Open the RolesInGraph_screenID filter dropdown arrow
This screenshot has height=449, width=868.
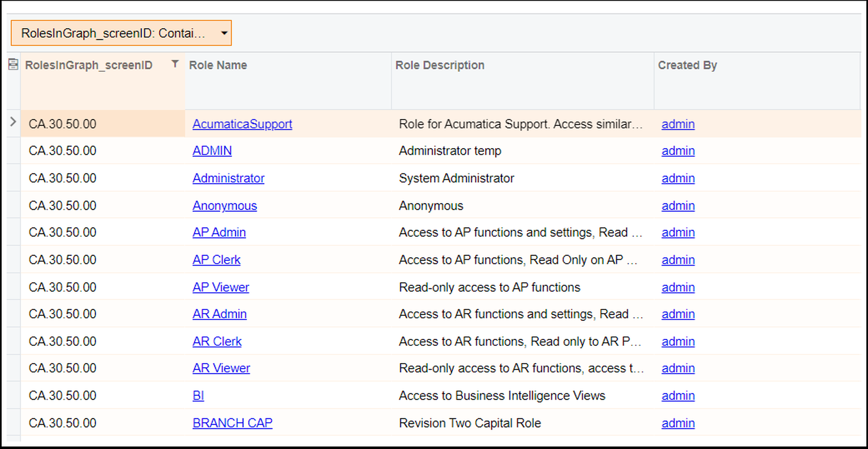[x=224, y=33]
